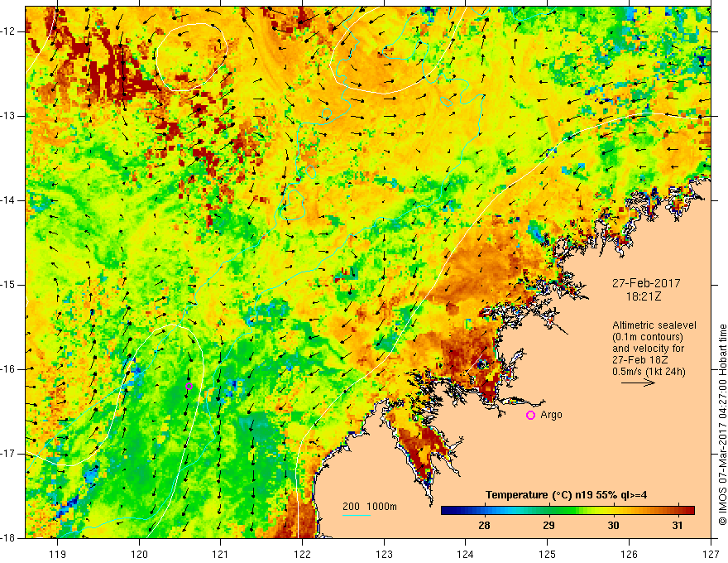Click the color bar value 31

[x=678, y=526]
